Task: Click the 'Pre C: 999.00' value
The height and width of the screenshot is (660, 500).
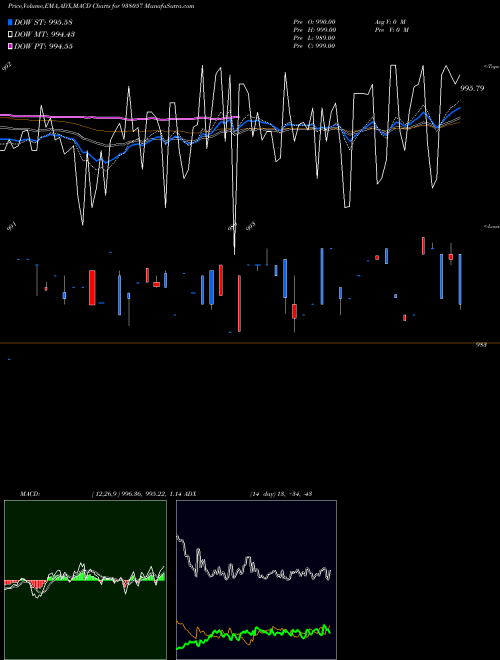Action: click(x=314, y=46)
